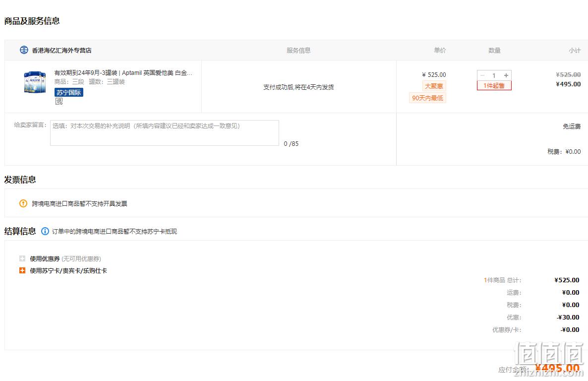Click the small icon below the 苏宁国际 badge
588x381 pixels.
point(59,101)
